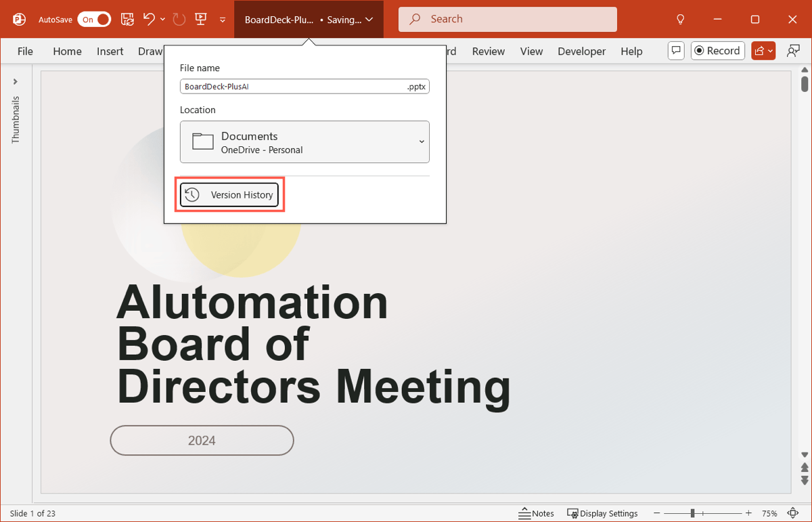Open the presenter coach person icon
812x522 pixels.
tap(793, 51)
